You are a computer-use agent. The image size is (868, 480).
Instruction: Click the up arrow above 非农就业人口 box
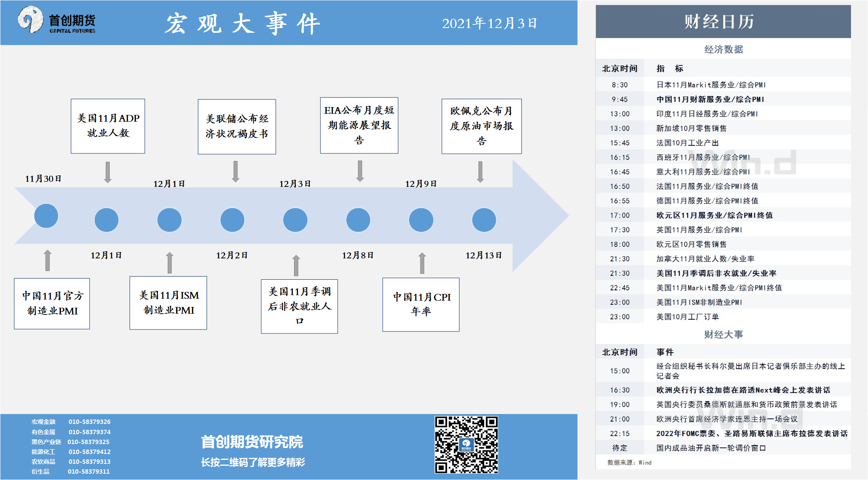click(x=296, y=265)
